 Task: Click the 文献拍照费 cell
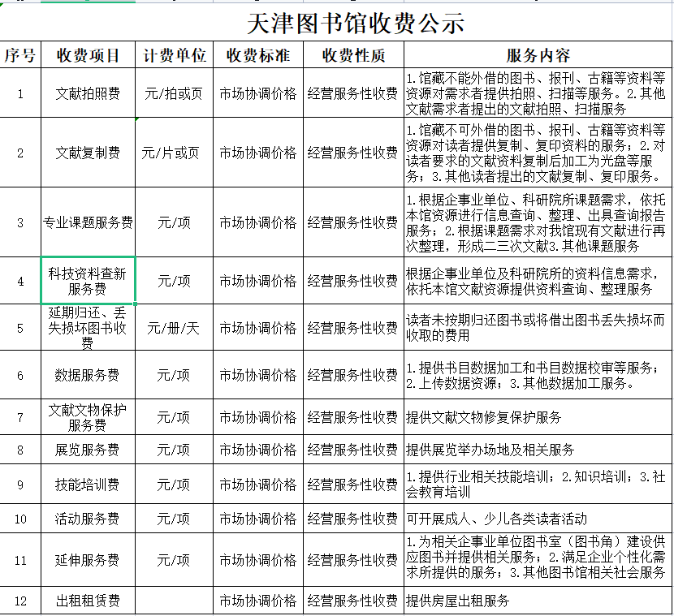pyautogui.click(x=88, y=93)
